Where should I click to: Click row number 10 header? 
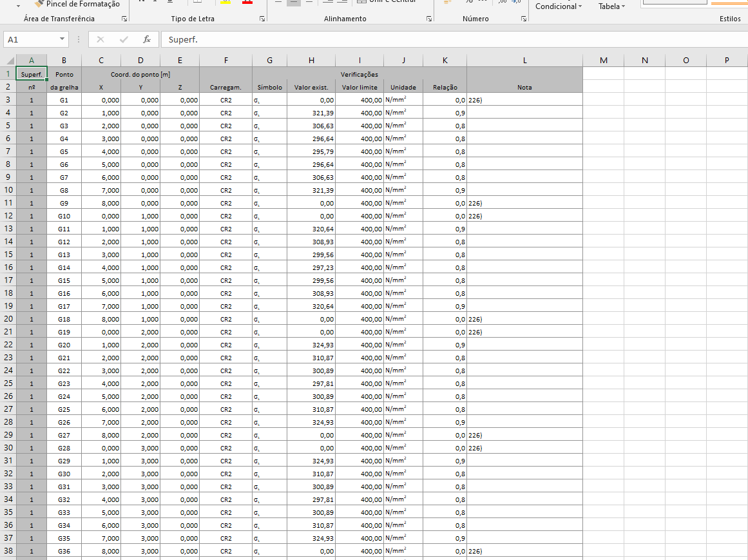tap(9, 189)
